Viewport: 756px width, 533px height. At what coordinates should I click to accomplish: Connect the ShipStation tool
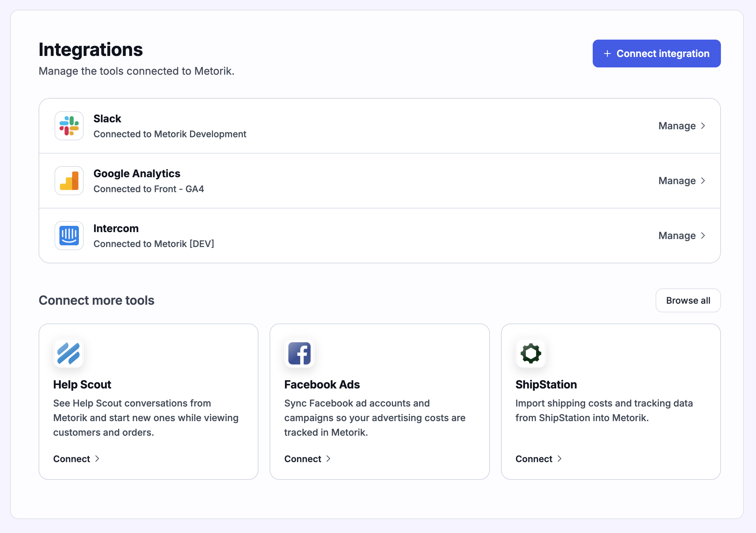tap(539, 459)
